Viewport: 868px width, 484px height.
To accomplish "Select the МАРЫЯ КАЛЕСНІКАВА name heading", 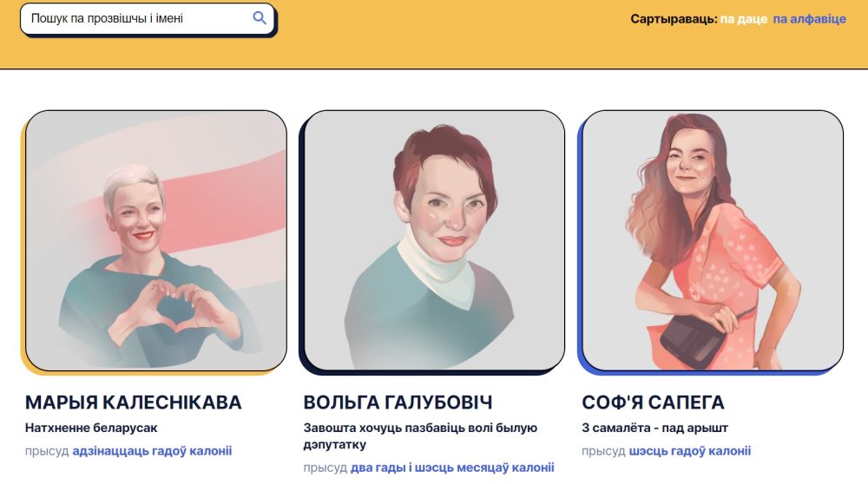I will [134, 402].
